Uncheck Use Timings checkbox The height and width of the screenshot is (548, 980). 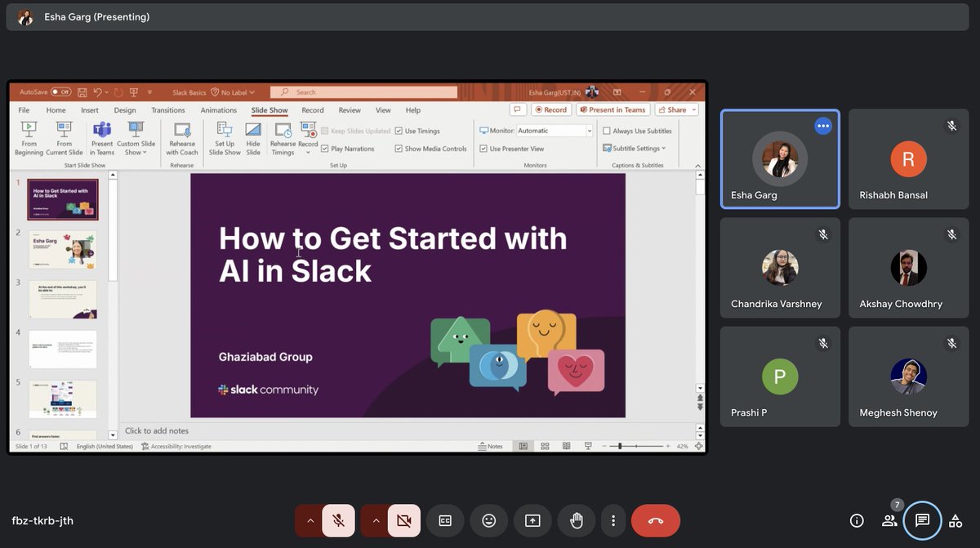pyautogui.click(x=399, y=131)
